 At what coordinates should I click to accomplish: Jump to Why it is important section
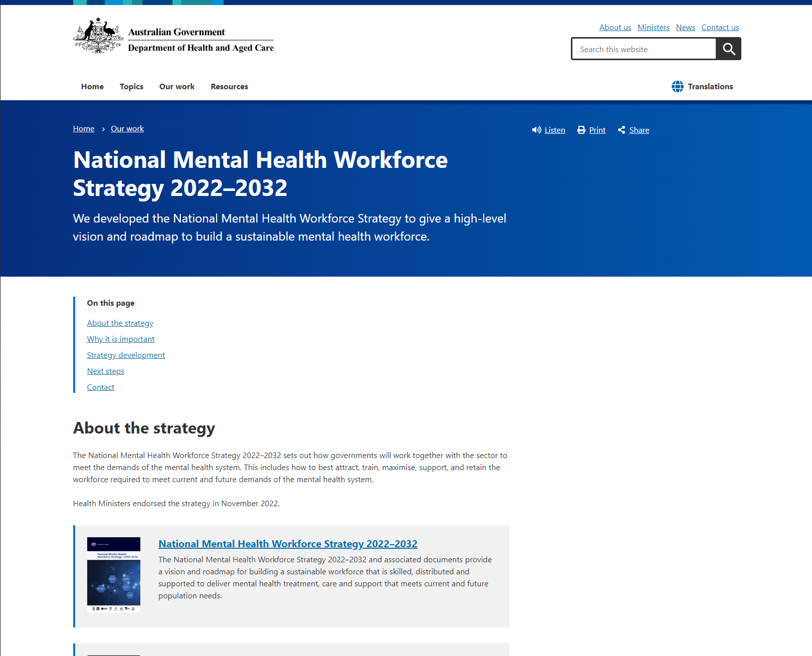[121, 339]
